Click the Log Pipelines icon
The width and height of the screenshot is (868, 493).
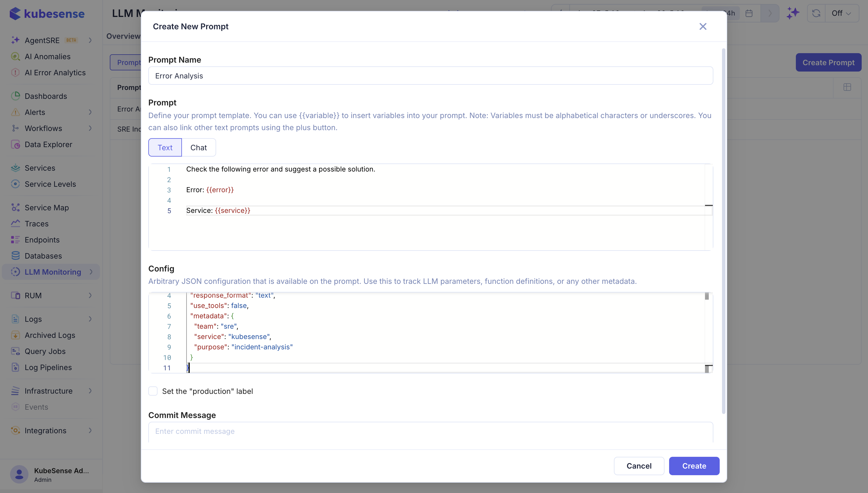pyautogui.click(x=15, y=367)
